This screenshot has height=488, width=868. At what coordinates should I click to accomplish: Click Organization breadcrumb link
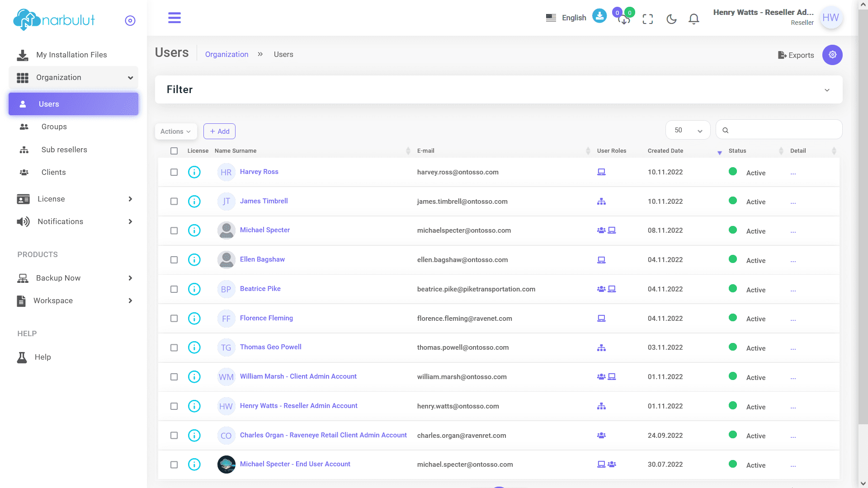226,55
